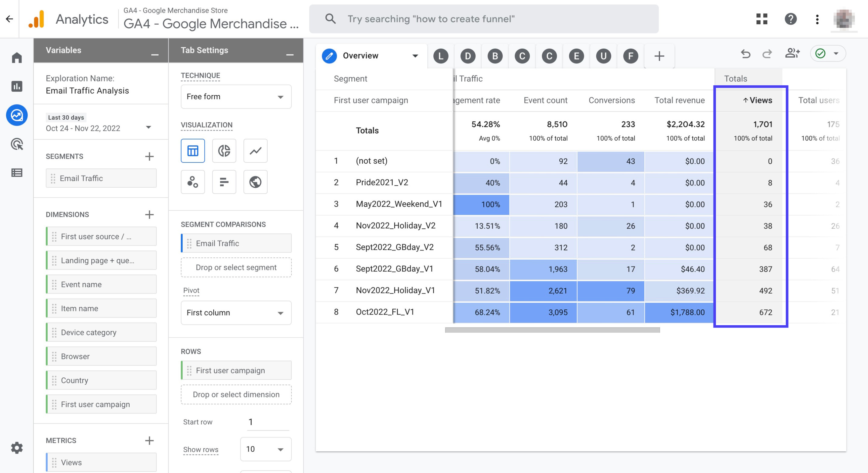This screenshot has height=473, width=868.
Task: Share exploration with add-people icon
Action: pyautogui.click(x=792, y=53)
